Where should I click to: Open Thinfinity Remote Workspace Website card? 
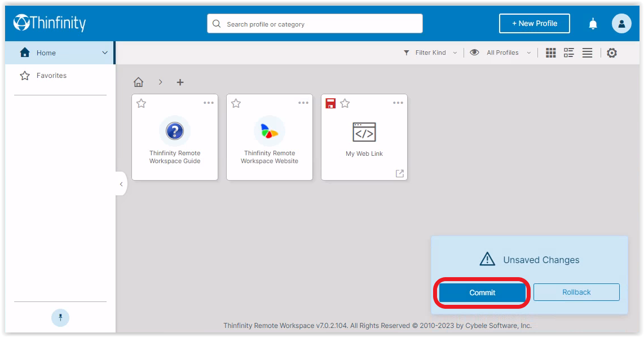pyautogui.click(x=270, y=137)
